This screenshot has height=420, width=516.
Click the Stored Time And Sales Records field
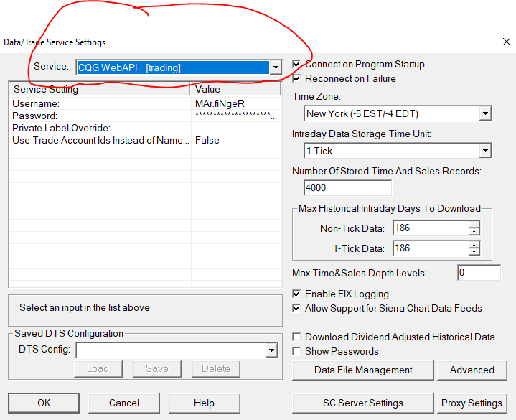[x=348, y=188]
